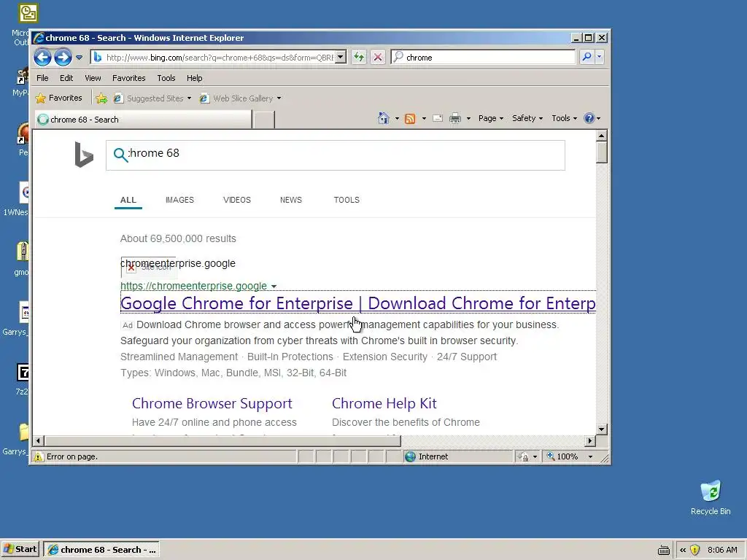Click the security shield tray icon
The width and height of the screenshot is (747, 560).
coord(695,550)
